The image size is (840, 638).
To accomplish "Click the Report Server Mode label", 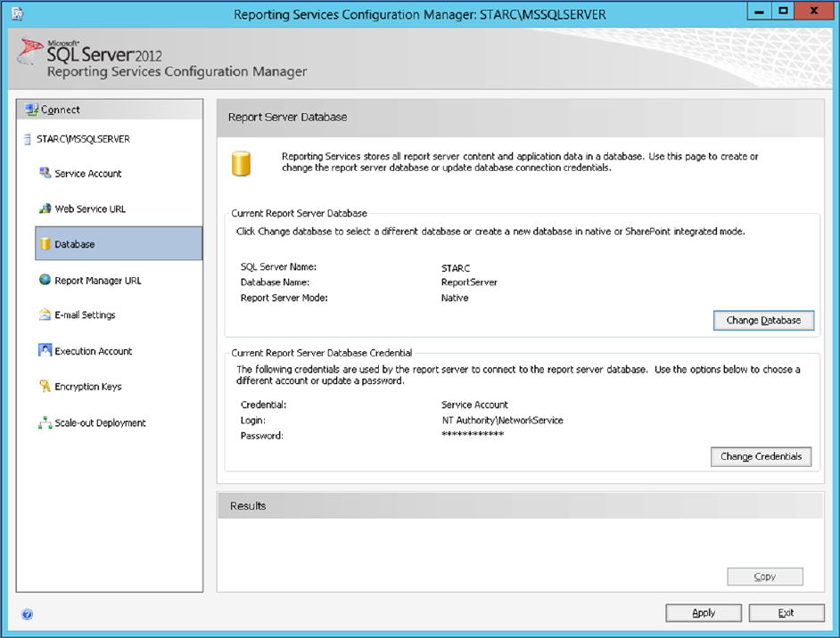I will click(x=284, y=298).
